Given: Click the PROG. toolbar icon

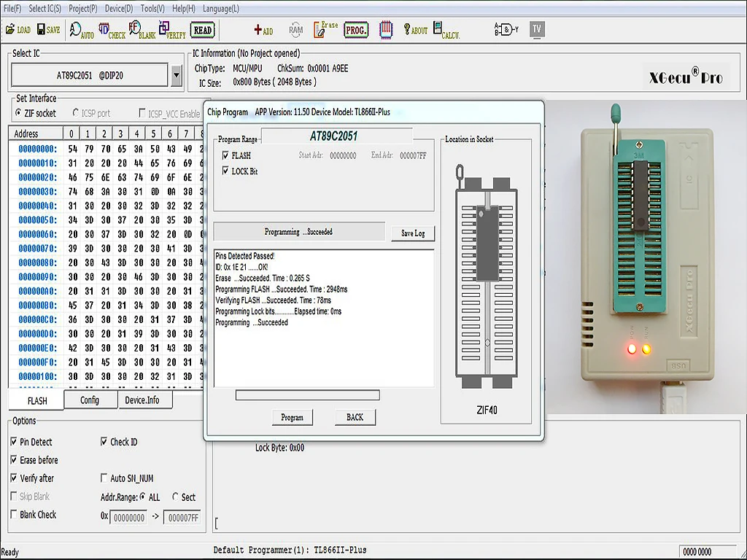Looking at the screenshot, I should (x=356, y=30).
